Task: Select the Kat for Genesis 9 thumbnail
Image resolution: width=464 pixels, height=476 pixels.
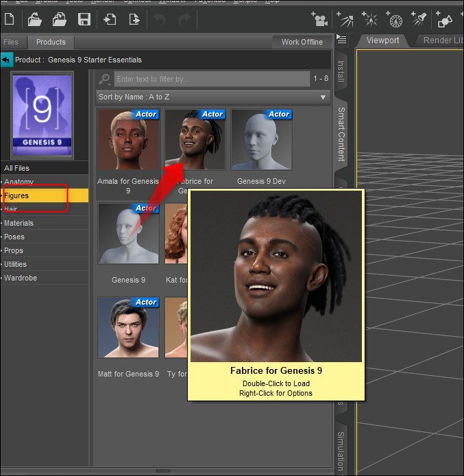Action: [176, 233]
